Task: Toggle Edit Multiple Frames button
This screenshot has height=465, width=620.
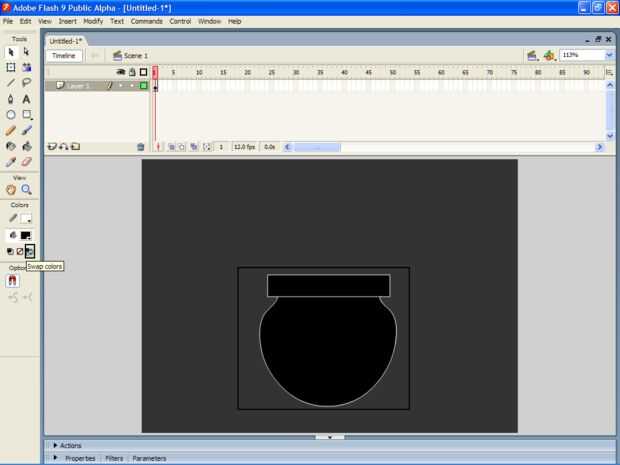Action: [194, 147]
